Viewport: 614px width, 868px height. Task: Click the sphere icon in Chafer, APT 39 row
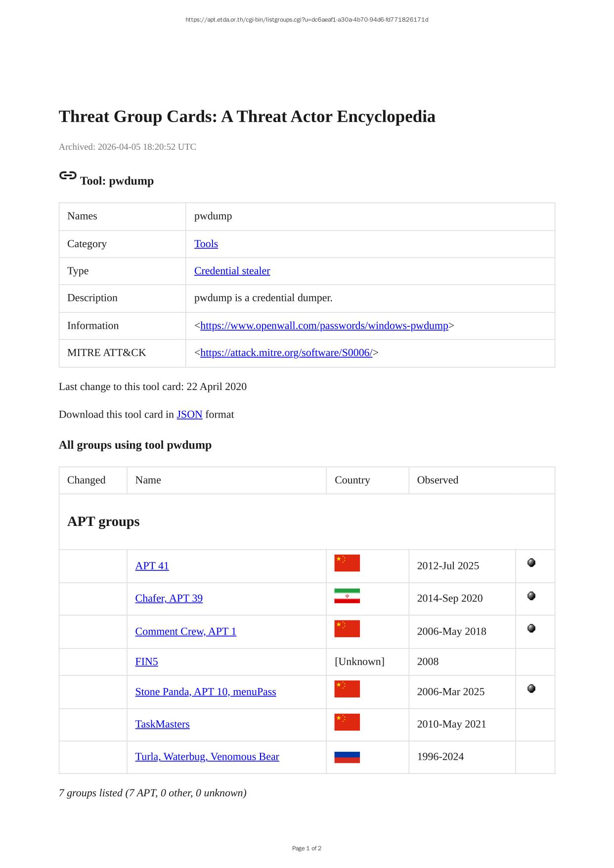[x=531, y=596]
